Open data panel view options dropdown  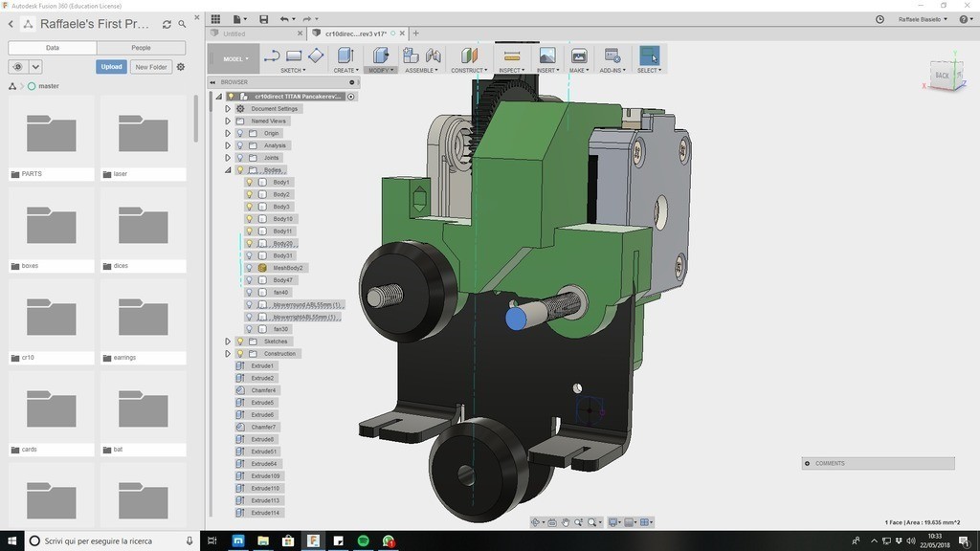(35, 67)
